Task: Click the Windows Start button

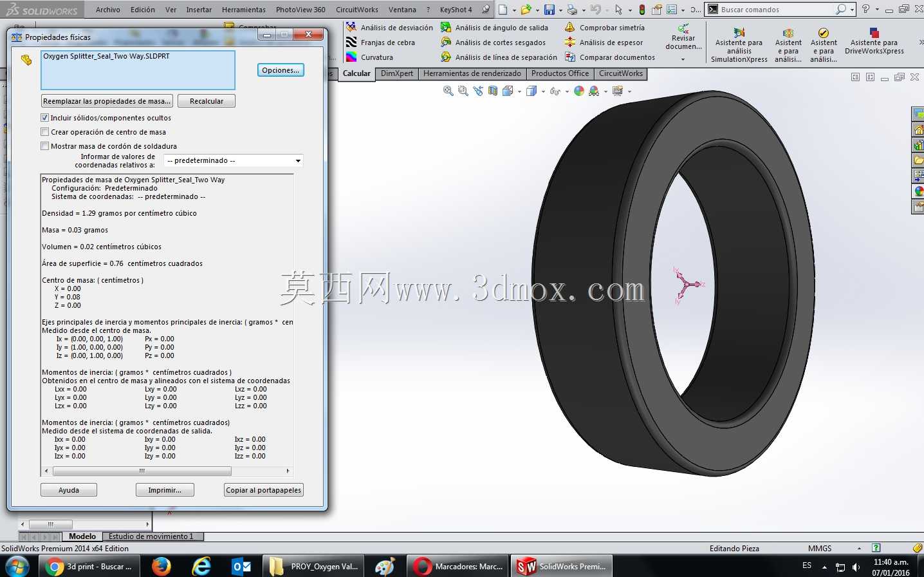Action: (x=17, y=567)
